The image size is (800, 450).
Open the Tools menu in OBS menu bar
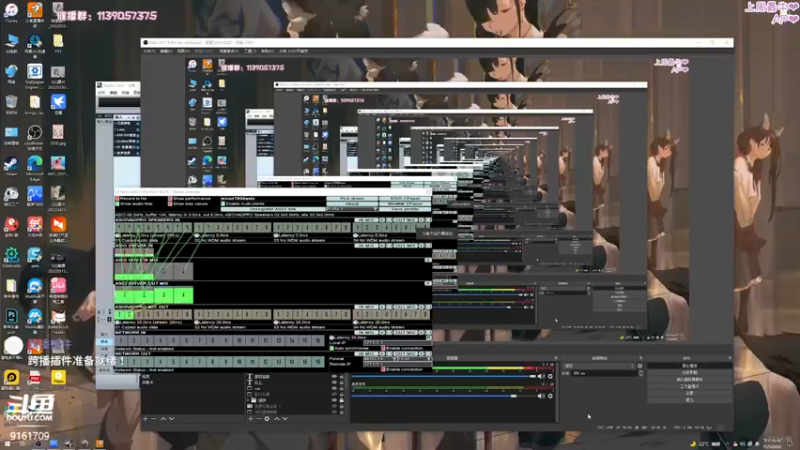pyautogui.click(x=249, y=51)
